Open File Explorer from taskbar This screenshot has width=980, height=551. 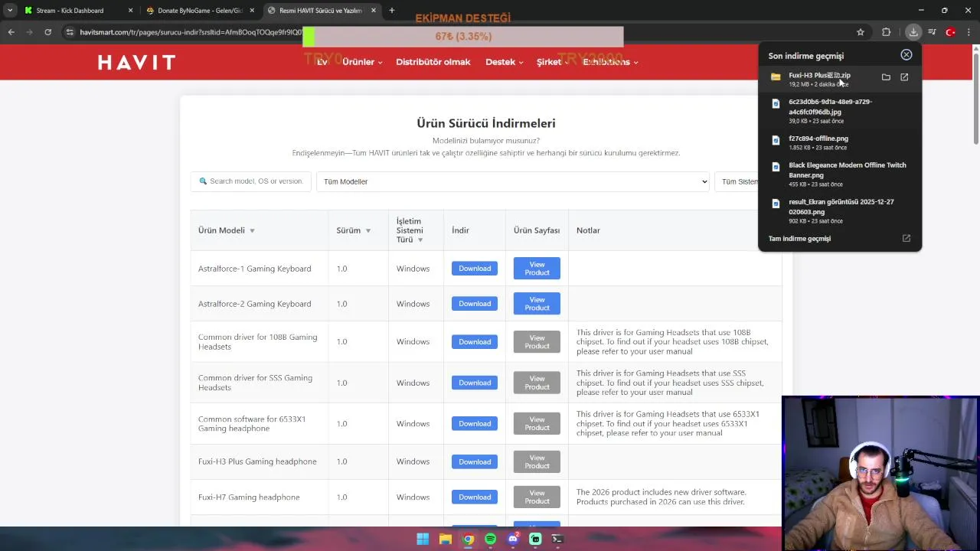pyautogui.click(x=445, y=539)
